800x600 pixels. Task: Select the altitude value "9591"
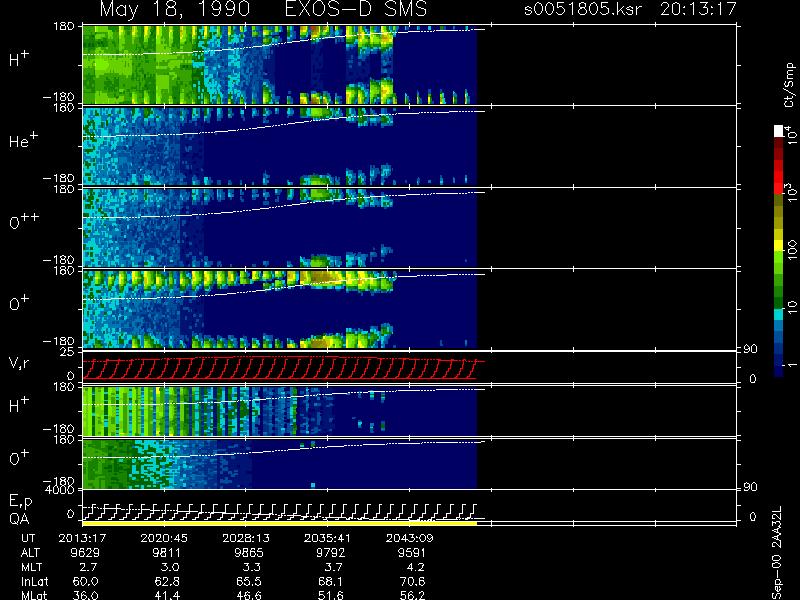click(412, 553)
